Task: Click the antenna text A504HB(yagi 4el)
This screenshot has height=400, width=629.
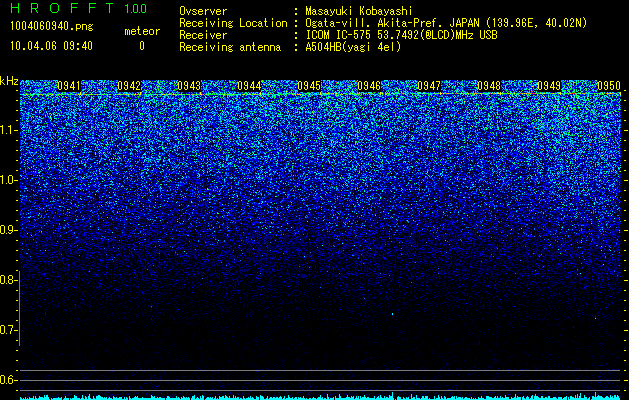Action: point(353,47)
